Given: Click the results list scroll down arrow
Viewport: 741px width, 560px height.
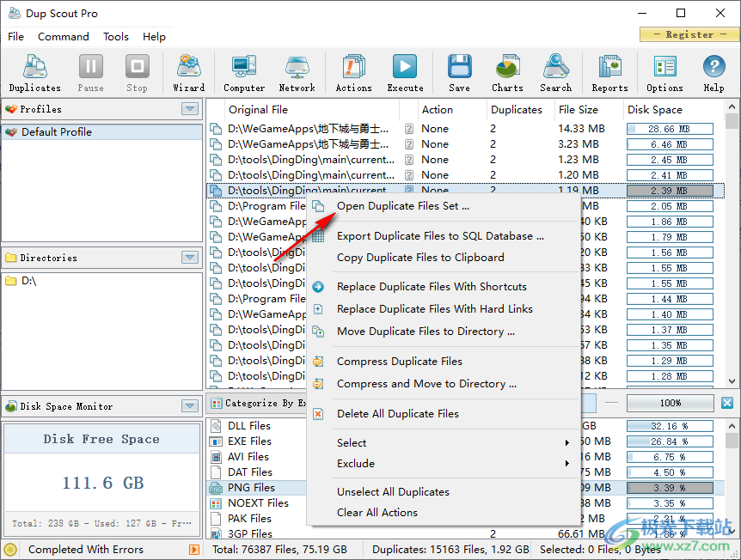Looking at the screenshot, I should pyautogui.click(x=732, y=381).
